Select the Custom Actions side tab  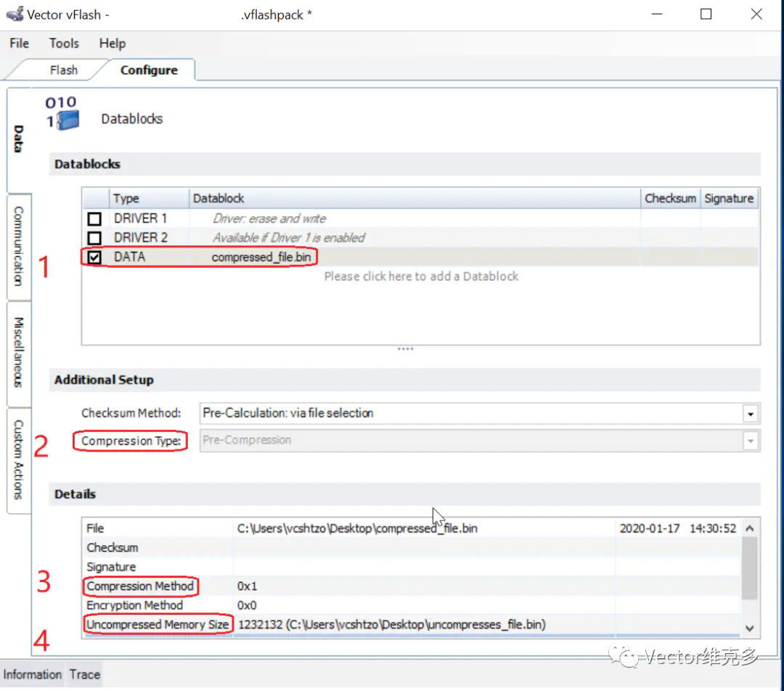click(19, 459)
